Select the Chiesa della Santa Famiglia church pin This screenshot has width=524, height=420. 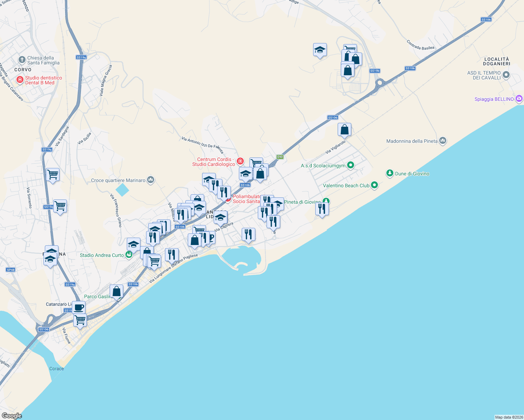coord(22,60)
